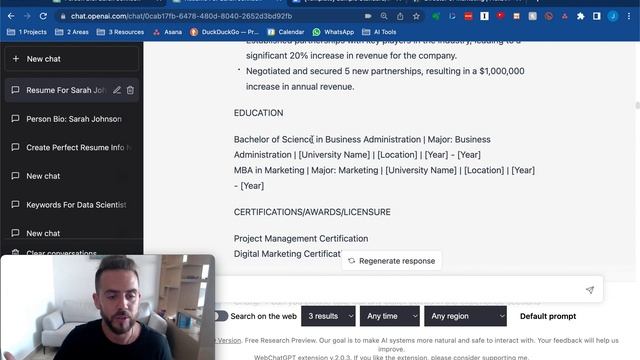640x360 pixels.
Task: Click the plus icon in New chat button
Action: (x=16, y=59)
